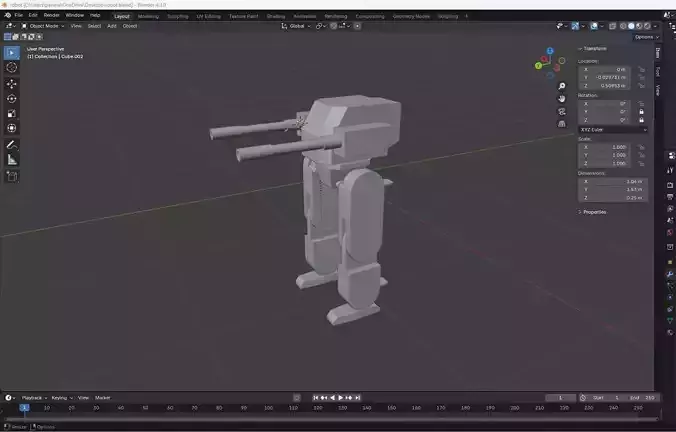Open Global transform orientation dropdown
Viewport: 676px width, 432px height.
(296, 26)
